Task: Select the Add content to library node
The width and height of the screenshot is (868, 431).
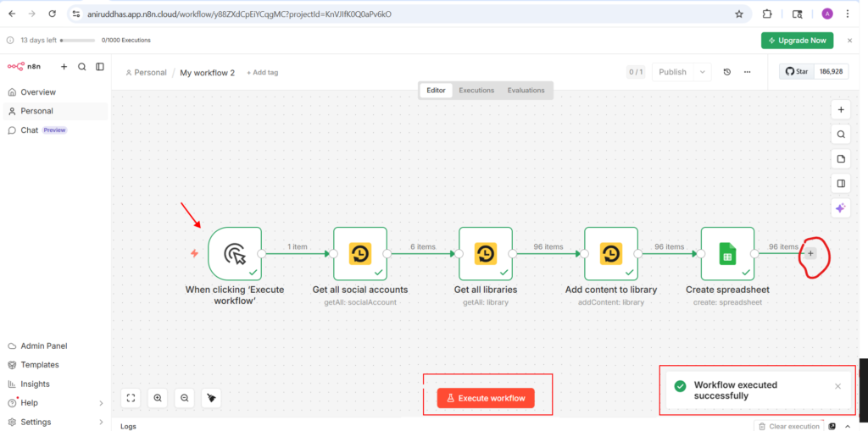Action: click(x=611, y=254)
